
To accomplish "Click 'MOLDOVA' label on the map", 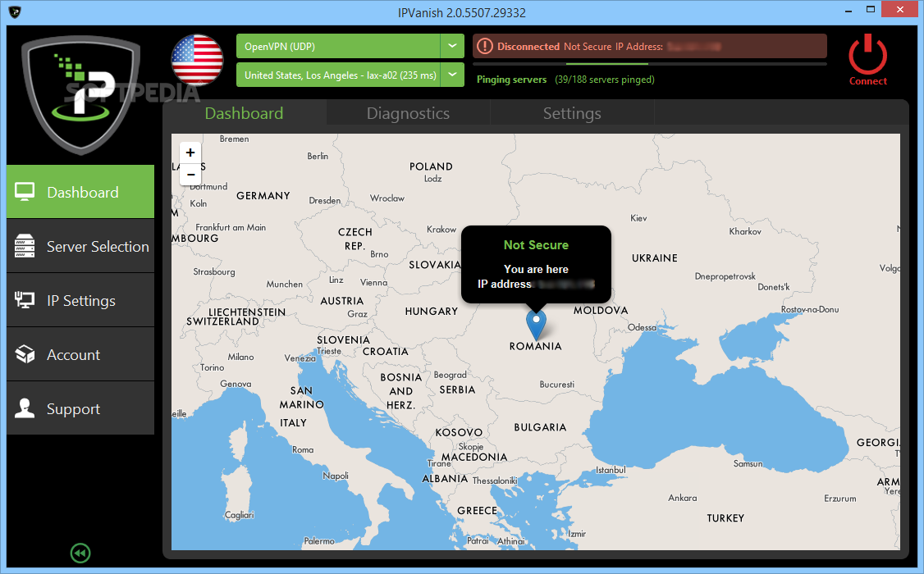I will click(601, 310).
